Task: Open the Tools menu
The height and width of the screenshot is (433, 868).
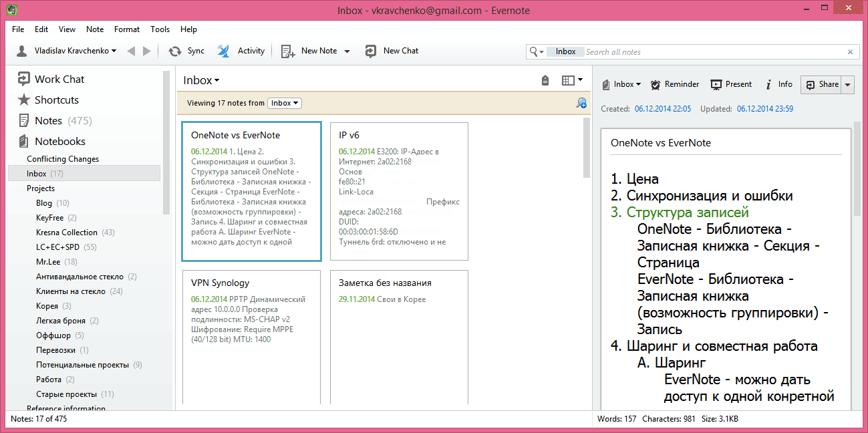Action: [x=160, y=29]
